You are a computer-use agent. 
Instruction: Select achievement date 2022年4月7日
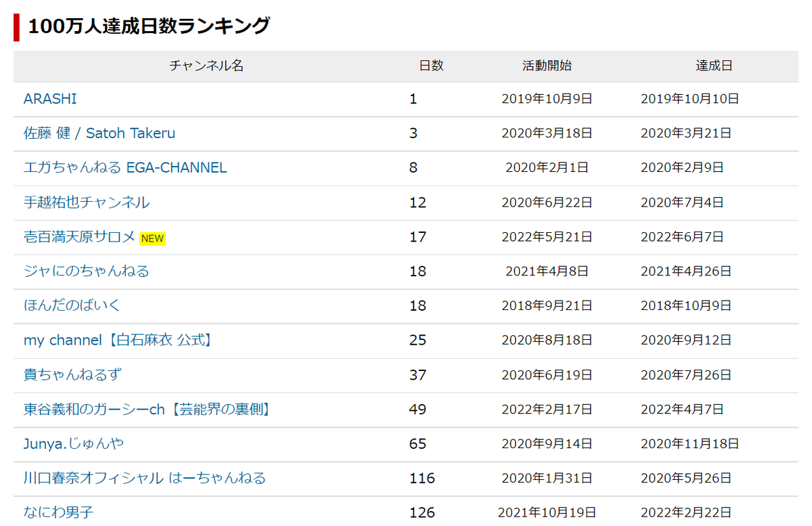[x=682, y=410]
